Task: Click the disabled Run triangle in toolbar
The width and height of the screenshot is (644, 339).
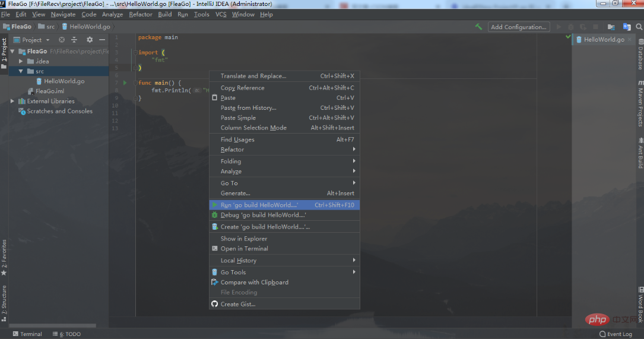Action: pyautogui.click(x=559, y=27)
